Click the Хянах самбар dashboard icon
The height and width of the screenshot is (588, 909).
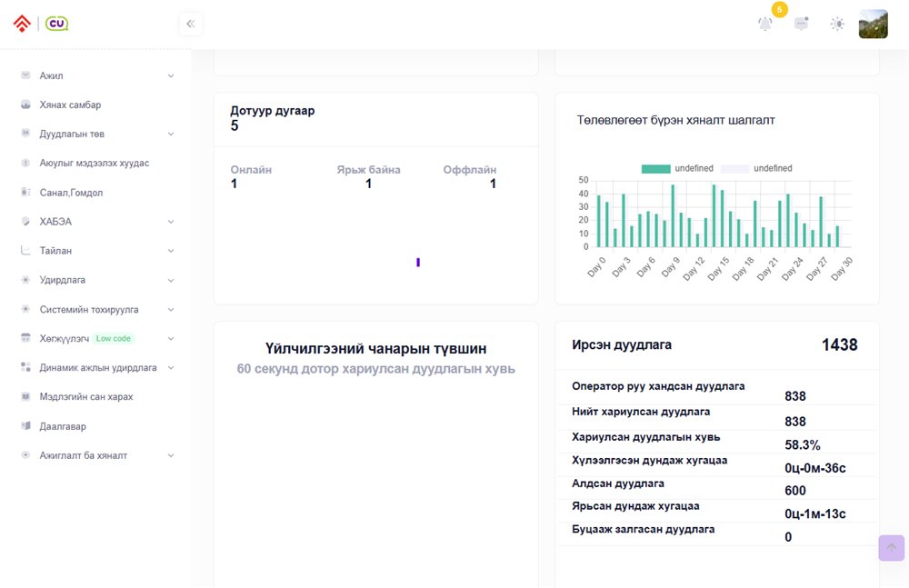25,105
